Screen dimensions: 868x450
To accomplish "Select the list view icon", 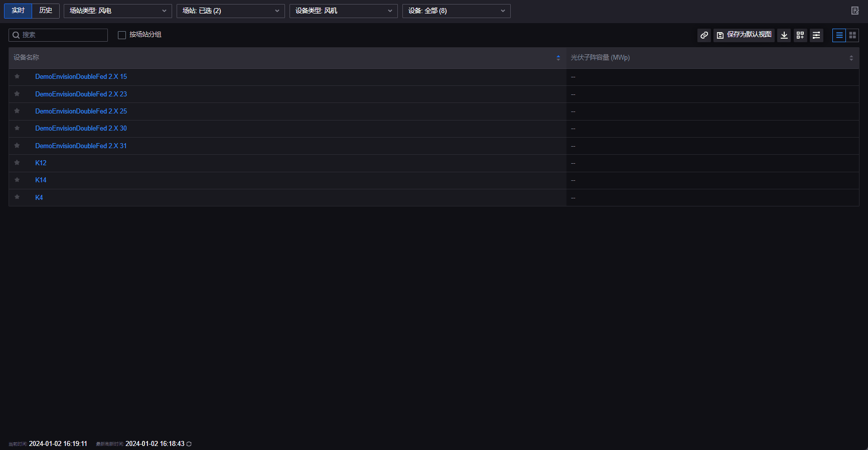I will (x=839, y=35).
